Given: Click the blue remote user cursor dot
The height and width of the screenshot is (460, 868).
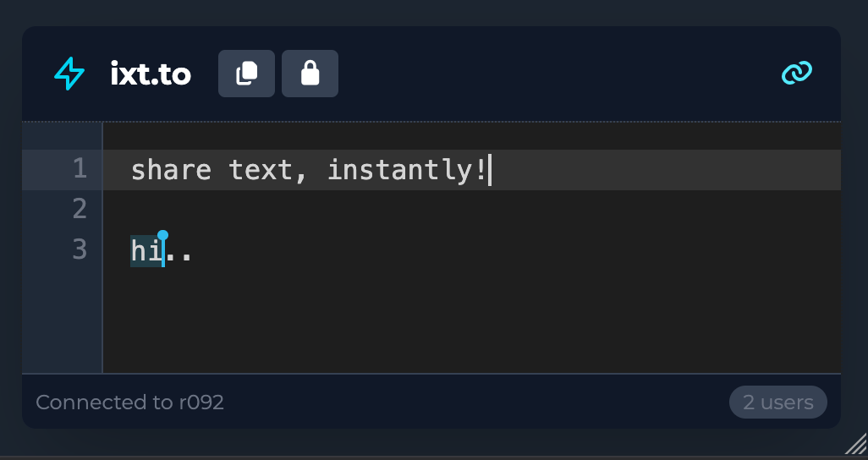Looking at the screenshot, I should click(x=163, y=235).
